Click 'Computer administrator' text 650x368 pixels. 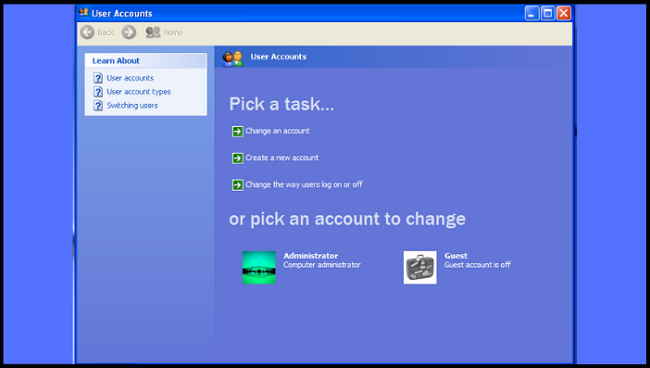[322, 265]
